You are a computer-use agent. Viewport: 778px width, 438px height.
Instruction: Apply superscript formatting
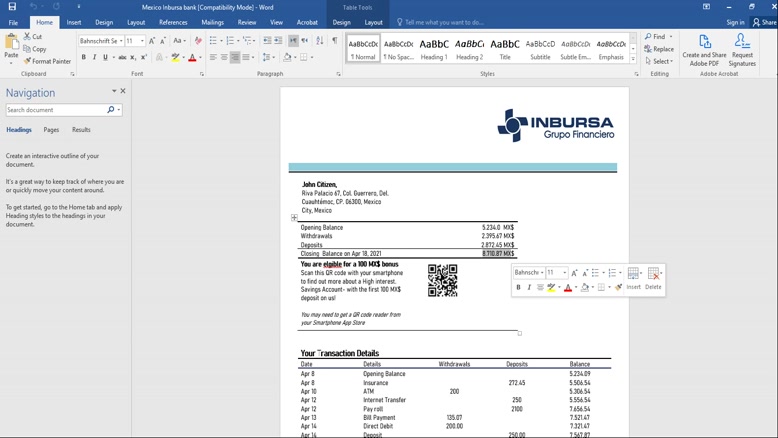point(143,58)
